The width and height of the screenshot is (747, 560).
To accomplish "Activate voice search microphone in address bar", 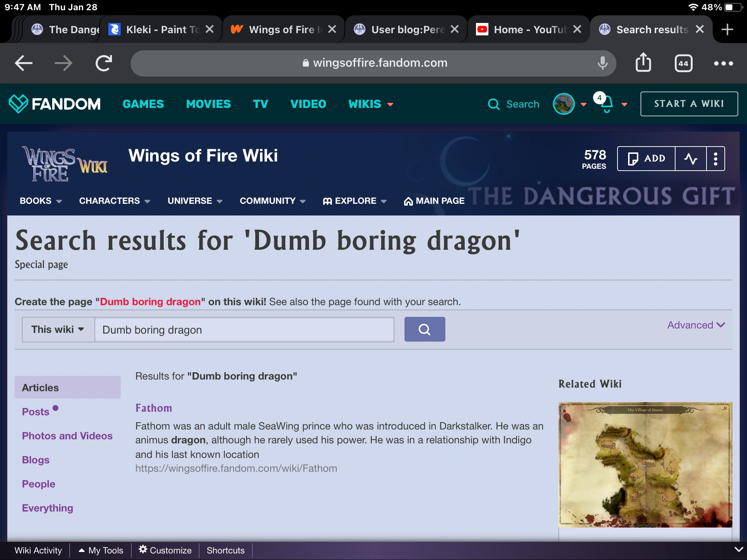I will 602,63.
